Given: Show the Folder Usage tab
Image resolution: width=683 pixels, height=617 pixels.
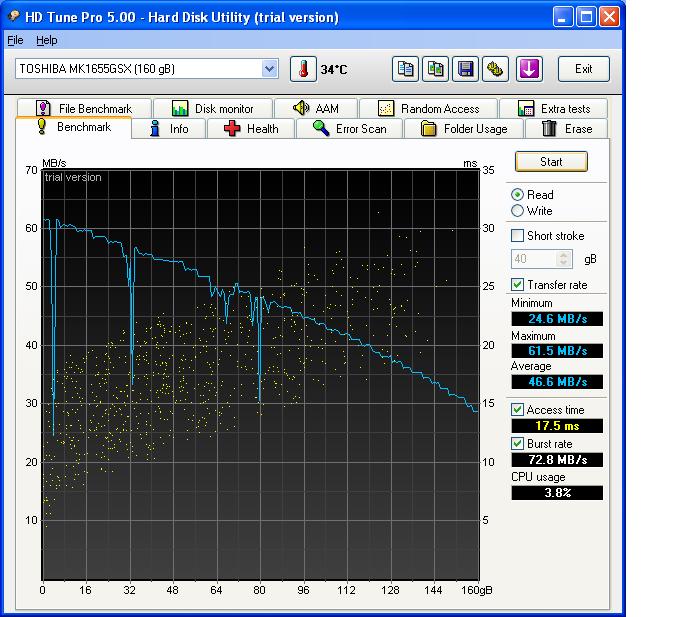Looking at the screenshot, I should pyautogui.click(x=464, y=129).
